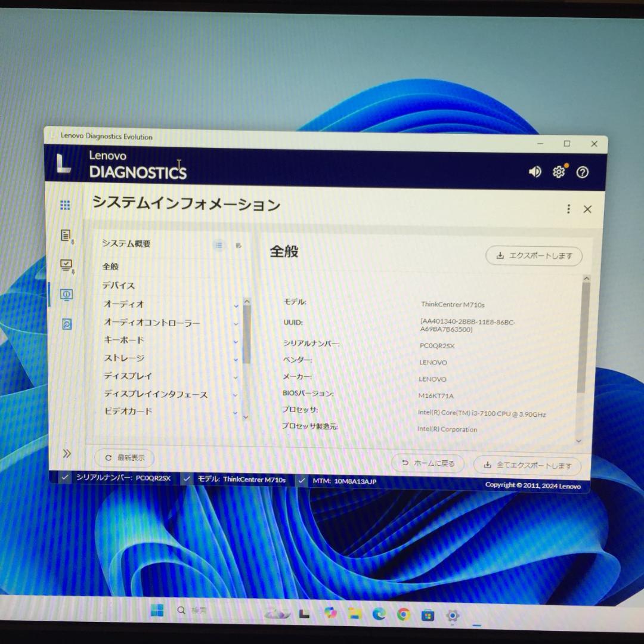
Task: Click ホームに戻る to return home
Action: pyautogui.click(x=427, y=463)
